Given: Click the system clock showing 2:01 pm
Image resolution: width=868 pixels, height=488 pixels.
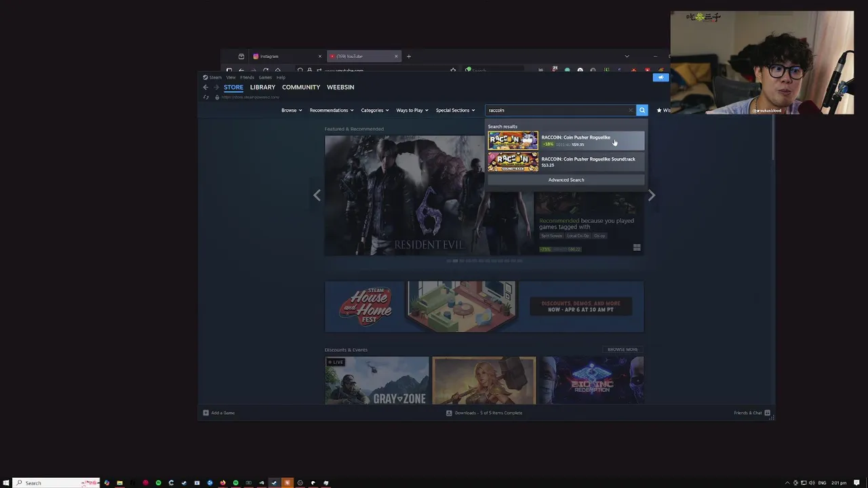Looking at the screenshot, I should (839, 483).
